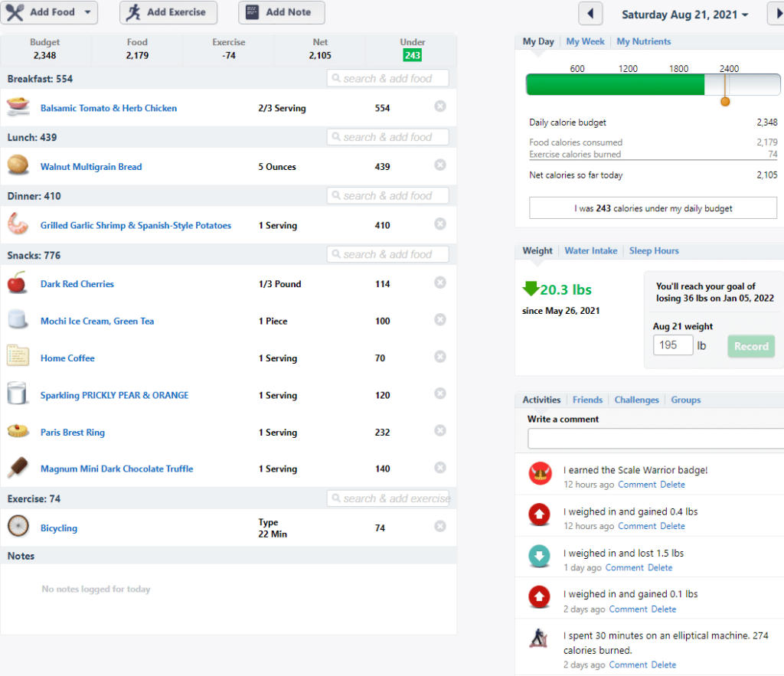Switch to the My Week tab
The height and width of the screenshot is (676, 784).
[x=585, y=41]
